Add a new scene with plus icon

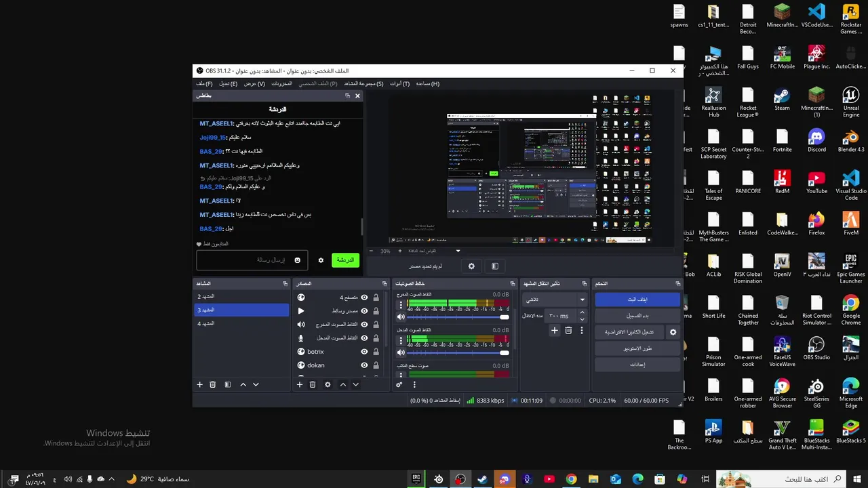tap(199, 384)
